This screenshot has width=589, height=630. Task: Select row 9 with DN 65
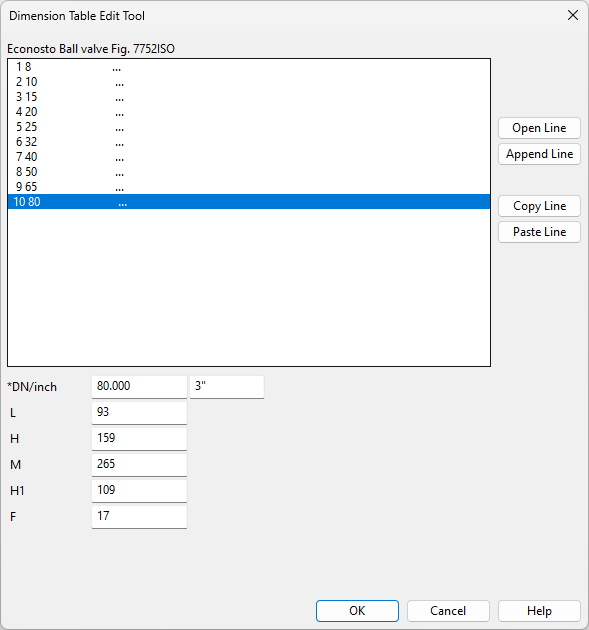pos(249,187)
